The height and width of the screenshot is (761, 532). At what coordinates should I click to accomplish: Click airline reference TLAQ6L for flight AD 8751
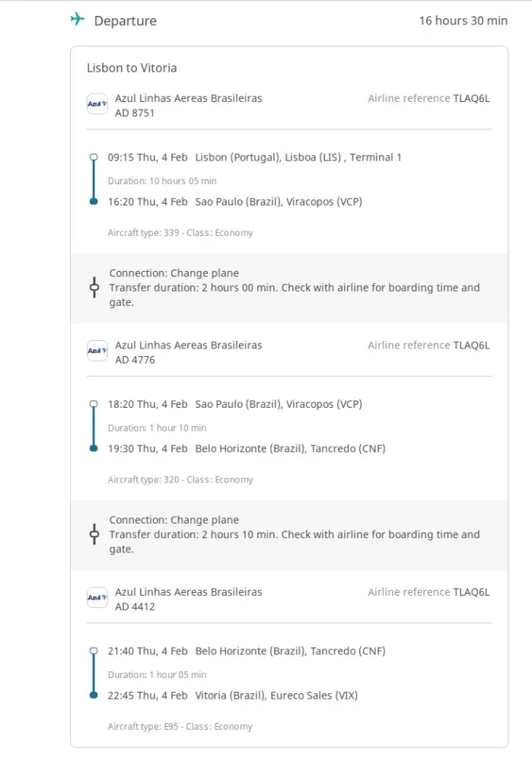click(x=471, y=98)
